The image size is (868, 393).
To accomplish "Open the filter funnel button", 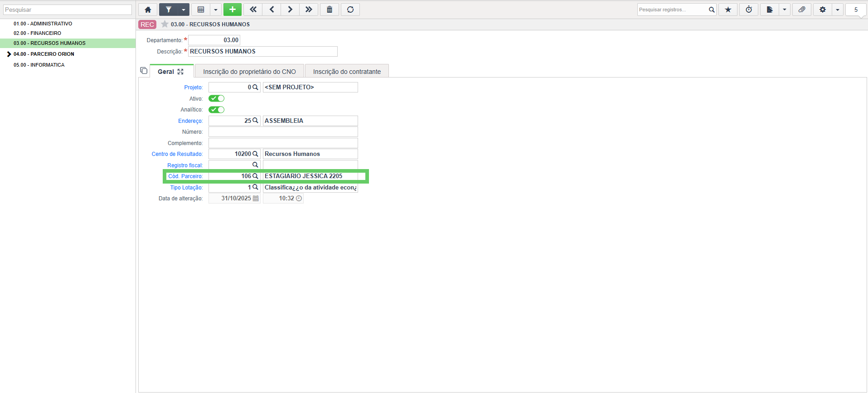I will pos(169,10).
